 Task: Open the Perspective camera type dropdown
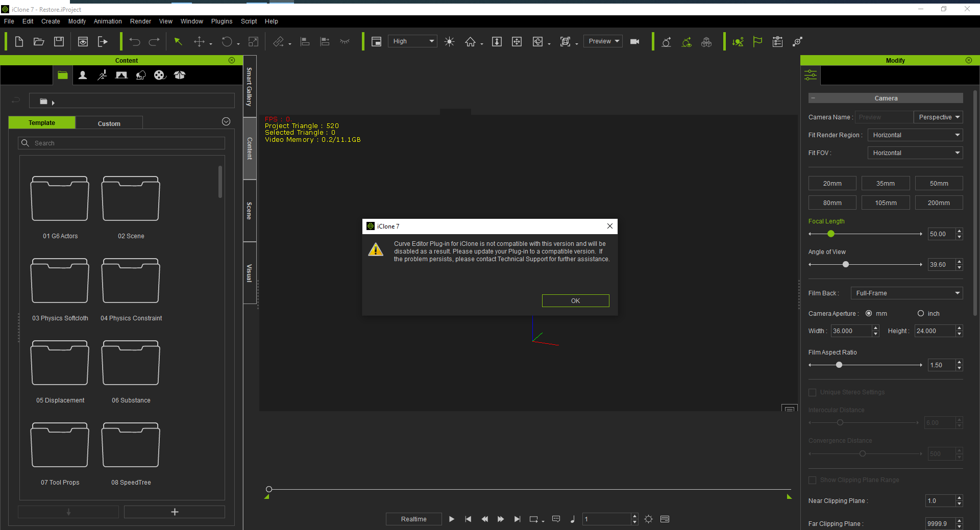pyautogui.click(x=938, y=117)
